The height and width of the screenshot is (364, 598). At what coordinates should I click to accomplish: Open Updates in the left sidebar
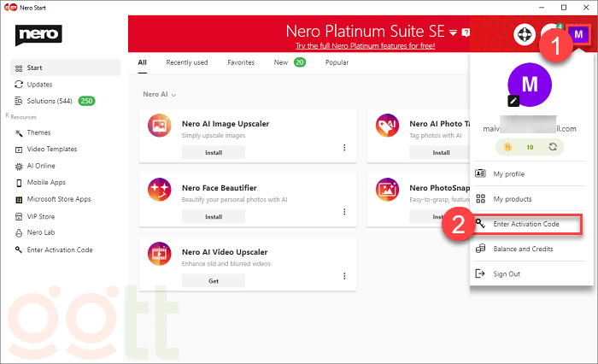click(x=40, y=85)
